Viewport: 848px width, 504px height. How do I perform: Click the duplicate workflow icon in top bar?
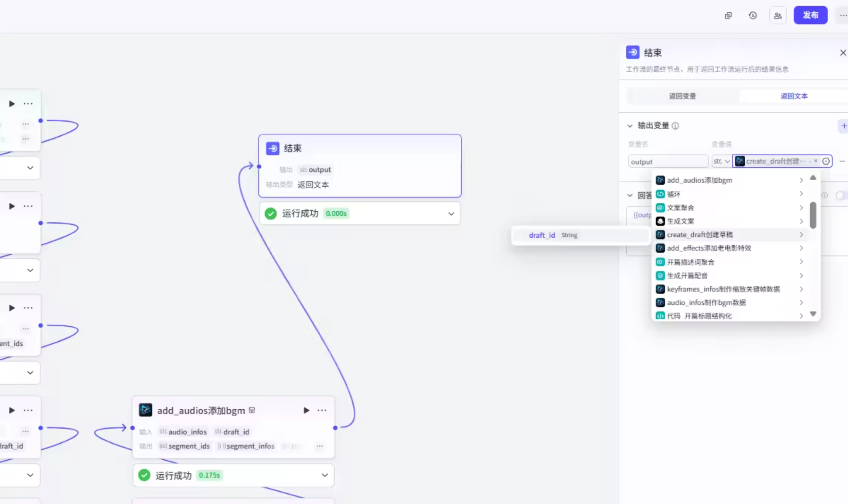[x=728, y=16]
